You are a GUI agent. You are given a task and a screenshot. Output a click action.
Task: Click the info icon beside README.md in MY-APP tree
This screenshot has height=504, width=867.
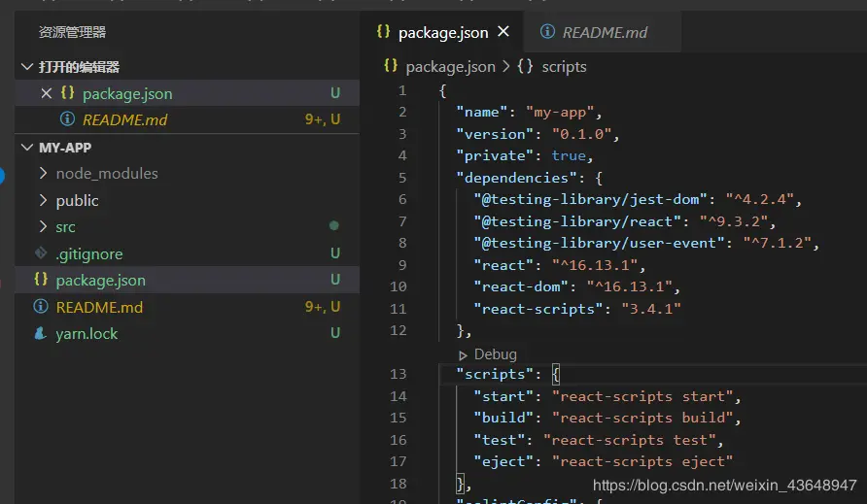click(x=41, y=306)
